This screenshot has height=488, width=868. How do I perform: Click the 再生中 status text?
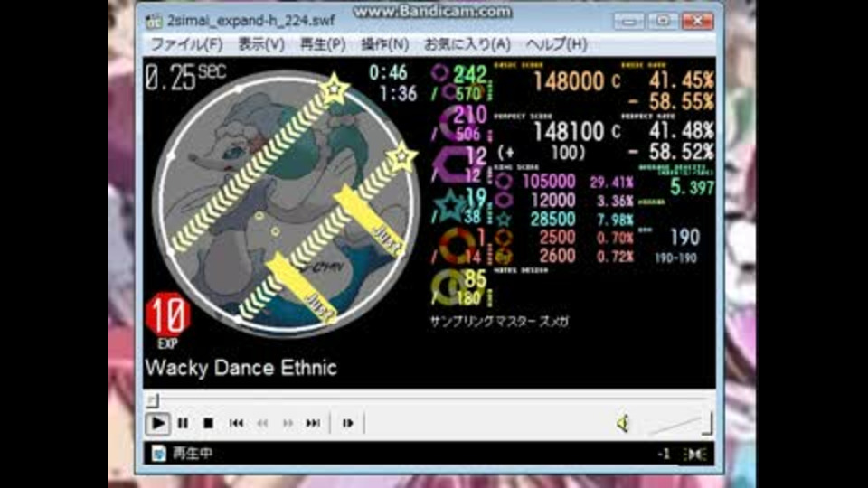[193, 454]
